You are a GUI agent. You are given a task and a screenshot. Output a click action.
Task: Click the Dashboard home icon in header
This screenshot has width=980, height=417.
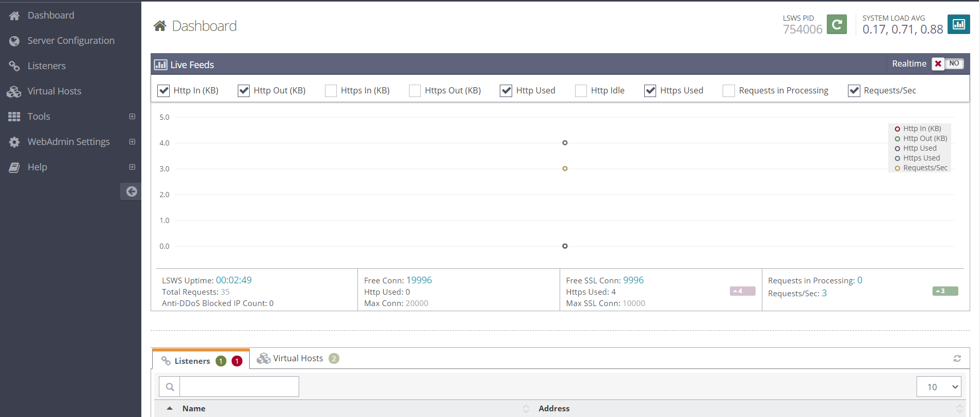pyautogui.click(x=160, y=26)
